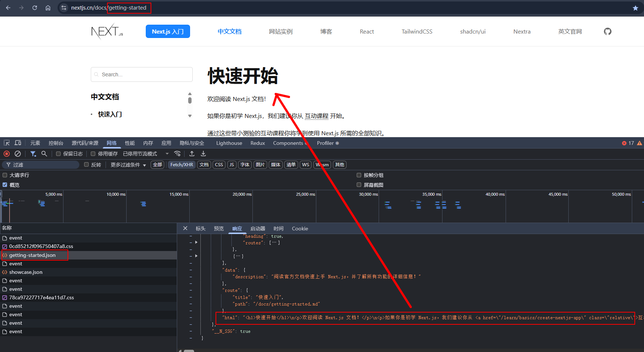Enable large request rows checkbox (大请求行)
The height and width of the screenshot is (352, 644).
point(5,175)
